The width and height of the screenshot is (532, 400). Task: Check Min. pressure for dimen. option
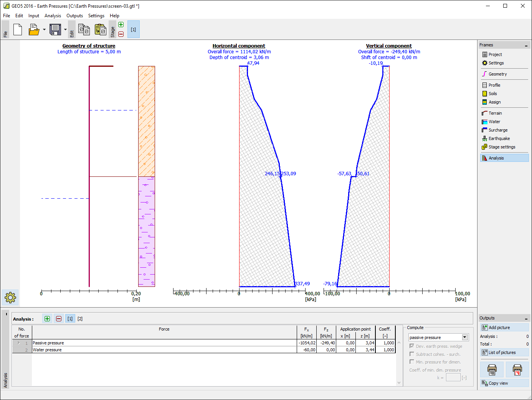(412, 362)
